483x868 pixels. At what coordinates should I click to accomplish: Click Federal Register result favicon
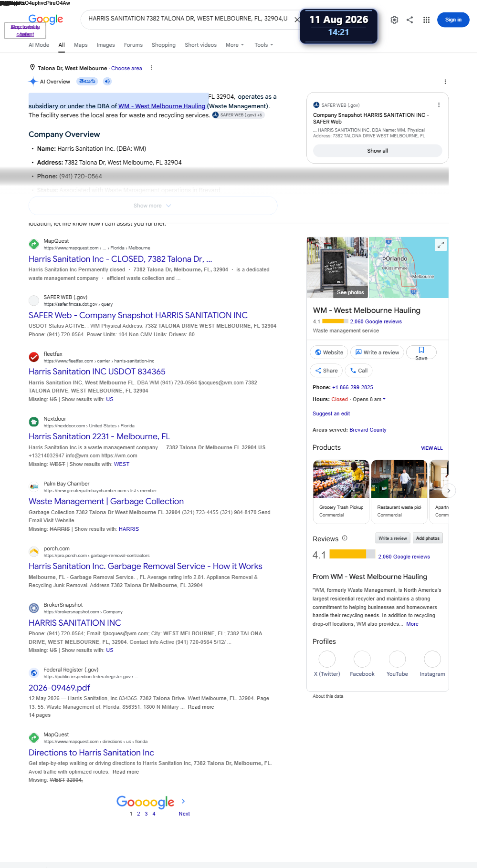(34, 673)
